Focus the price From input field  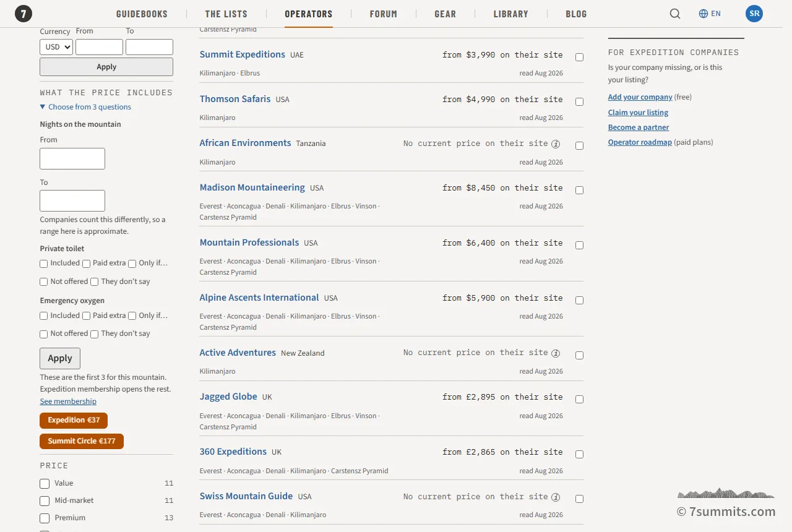pos(100,47)
